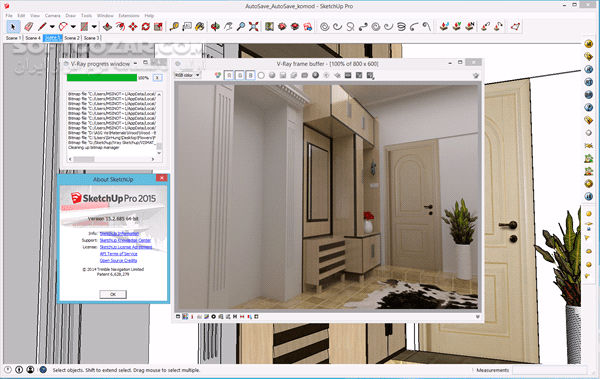Screen dimensions: 600x379
Task: Select the Rectangle shape tool
Action: (84, 27)
